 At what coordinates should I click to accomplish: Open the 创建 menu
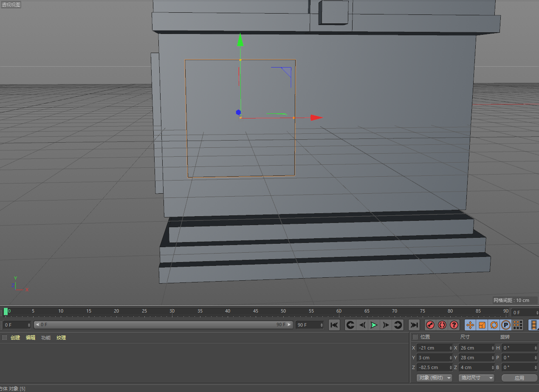(15, 338)
